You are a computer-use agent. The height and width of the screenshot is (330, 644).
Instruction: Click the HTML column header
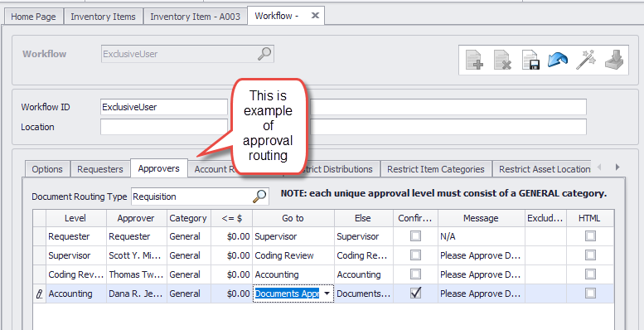590,218
